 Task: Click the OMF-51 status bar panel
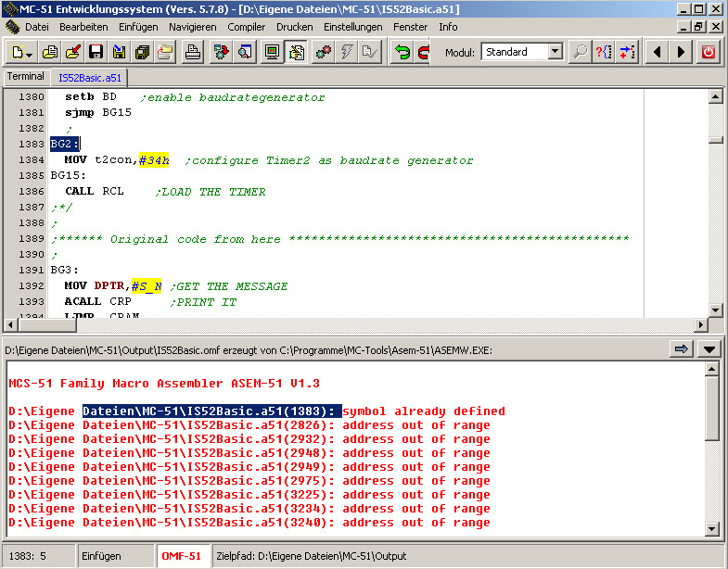(x=182, y=556)
